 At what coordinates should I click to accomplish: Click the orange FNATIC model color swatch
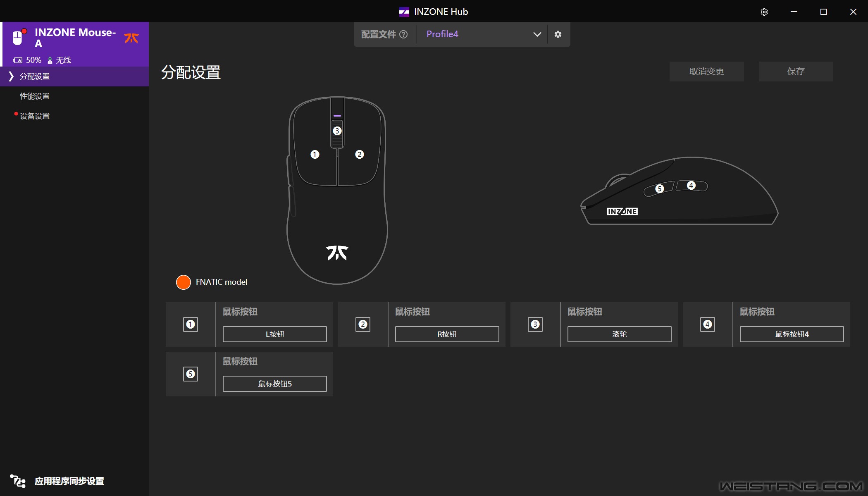point(184,282)
